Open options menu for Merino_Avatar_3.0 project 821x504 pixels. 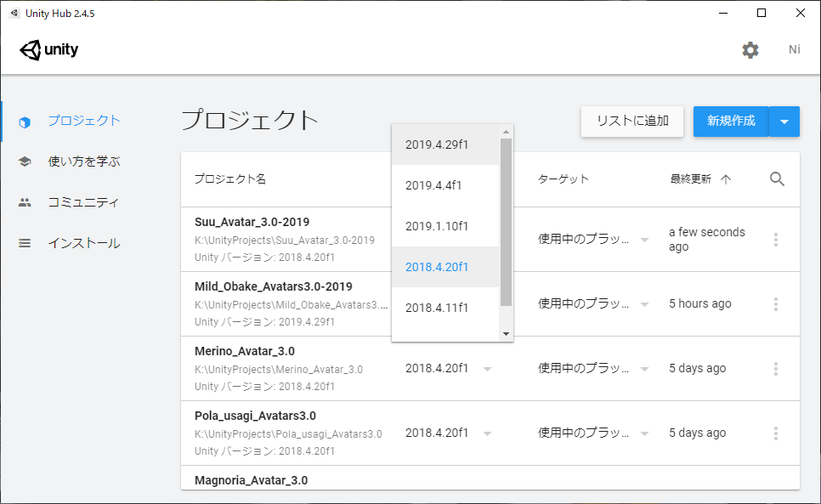tap(775, 368)
